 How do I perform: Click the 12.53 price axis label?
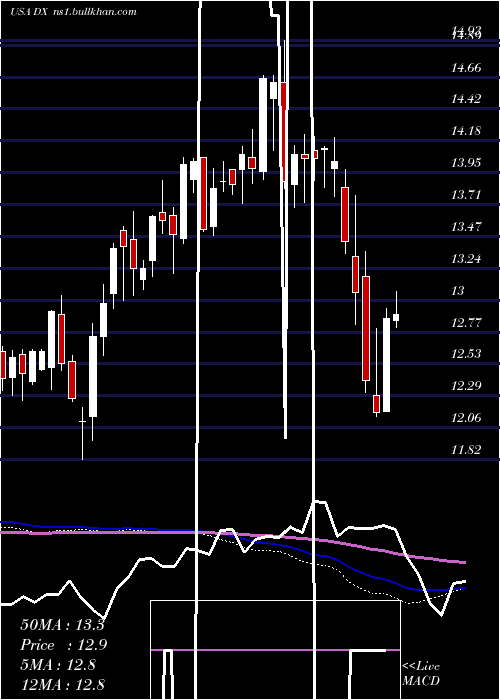tap(466, 354)
